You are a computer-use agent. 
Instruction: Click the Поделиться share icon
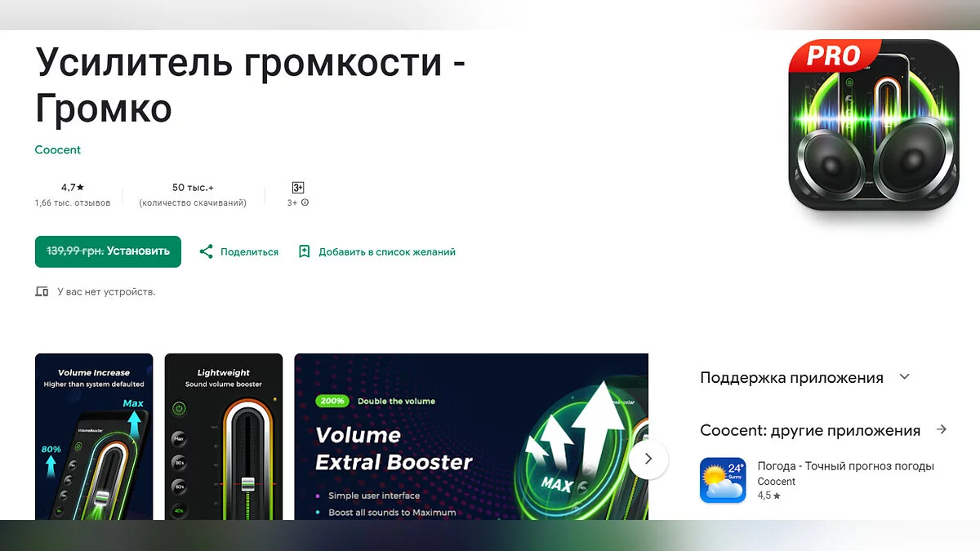pyautogui.click(x=207, y=251)
